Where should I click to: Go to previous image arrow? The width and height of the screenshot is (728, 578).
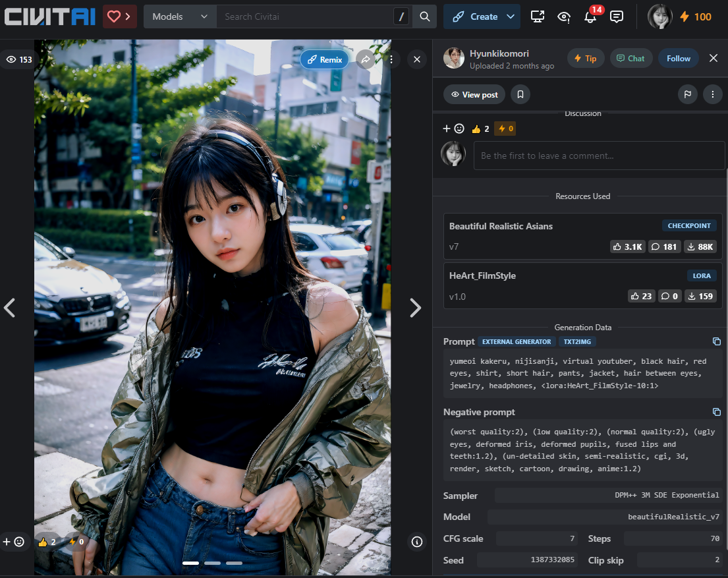(x=10, y=308)
